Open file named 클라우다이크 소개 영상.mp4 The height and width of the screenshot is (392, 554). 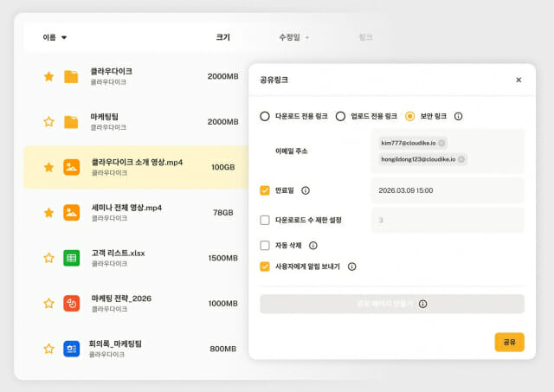coord(137,163)
